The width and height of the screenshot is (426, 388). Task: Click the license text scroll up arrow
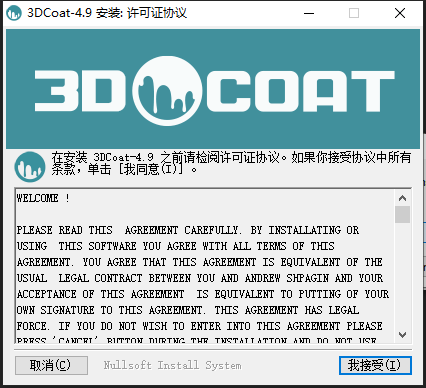point(402,198)
